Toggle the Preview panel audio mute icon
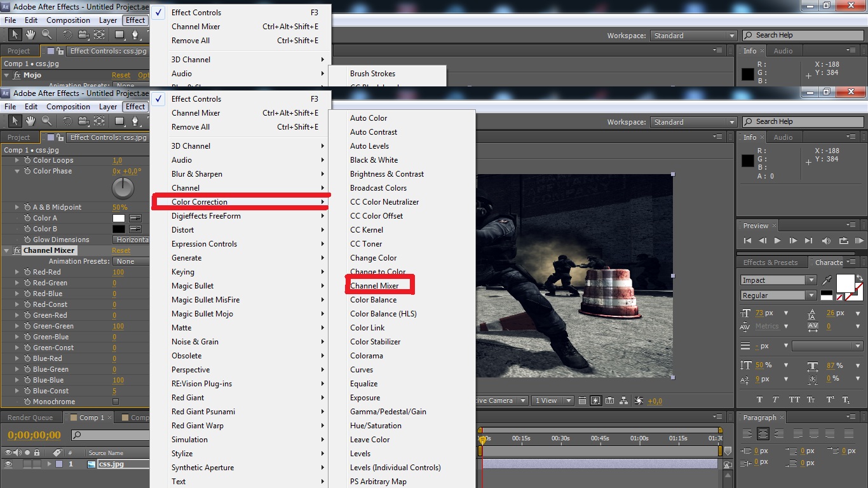The image size is (868, 488). pos(826,241)
